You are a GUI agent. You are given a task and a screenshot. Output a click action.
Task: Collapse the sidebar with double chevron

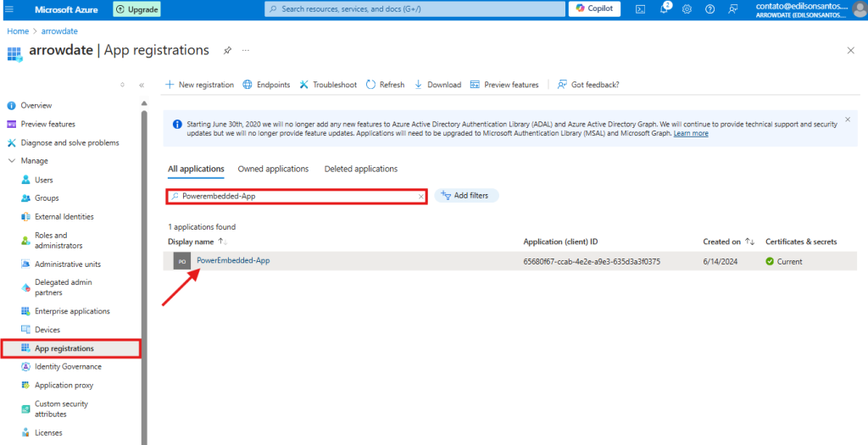(x=142, y=86)
